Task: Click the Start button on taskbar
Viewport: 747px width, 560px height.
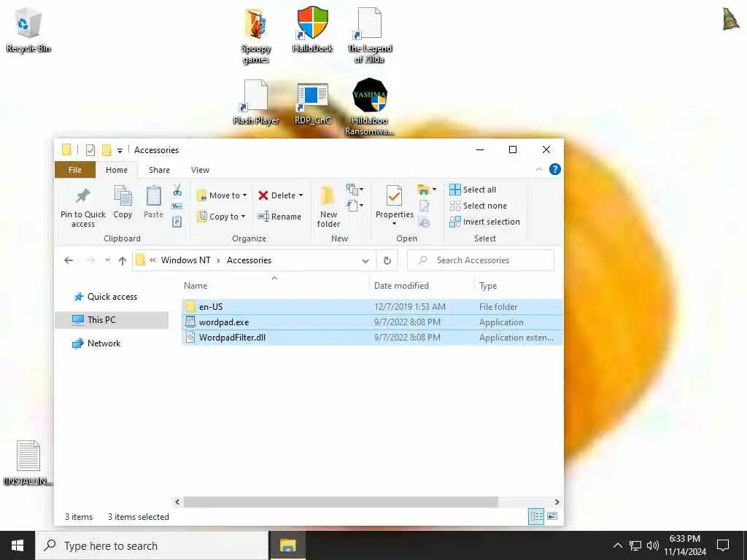Action: [18, 545]
